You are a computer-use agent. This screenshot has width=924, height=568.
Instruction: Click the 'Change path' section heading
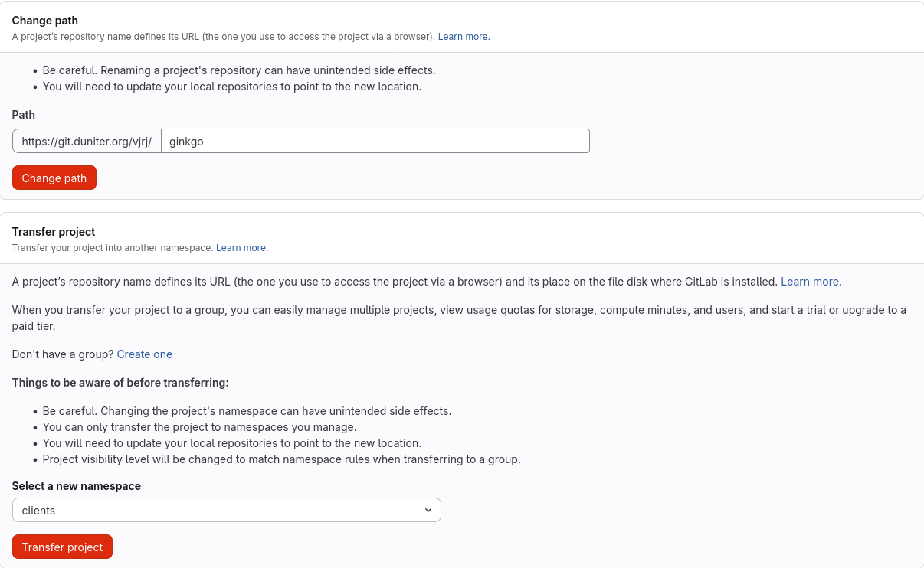click(x=45, y=21)
